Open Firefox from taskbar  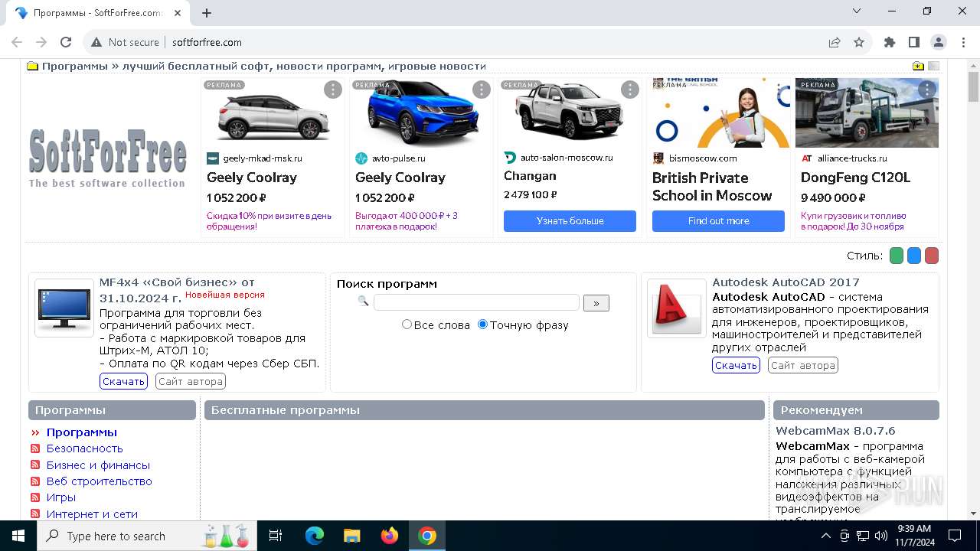click(x=390, y=536)
